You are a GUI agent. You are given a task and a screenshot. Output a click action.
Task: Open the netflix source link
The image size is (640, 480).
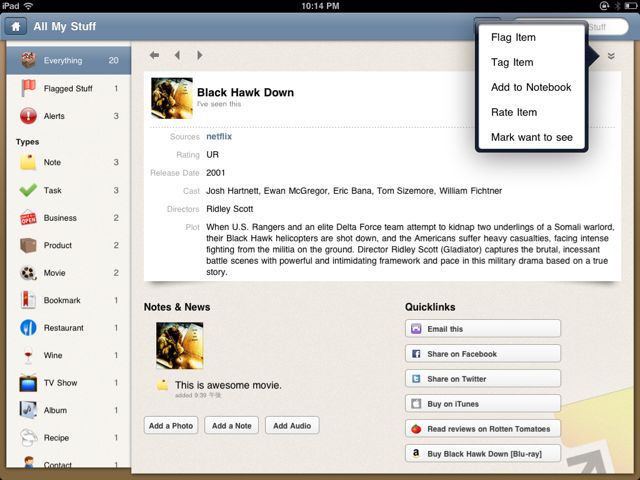pyautogui.click(x=219, y=137)
